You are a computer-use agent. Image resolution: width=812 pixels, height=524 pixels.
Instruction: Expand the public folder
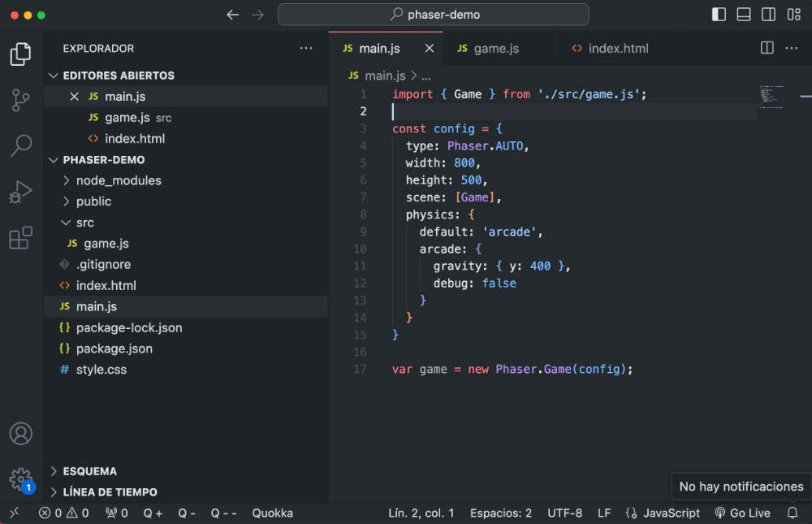(x=93, y=201)
